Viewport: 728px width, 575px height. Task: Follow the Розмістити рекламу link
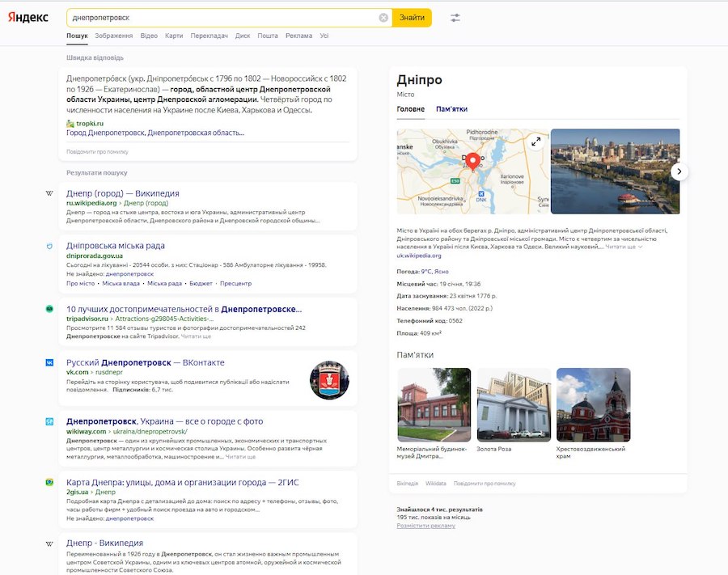coord(425,526)
